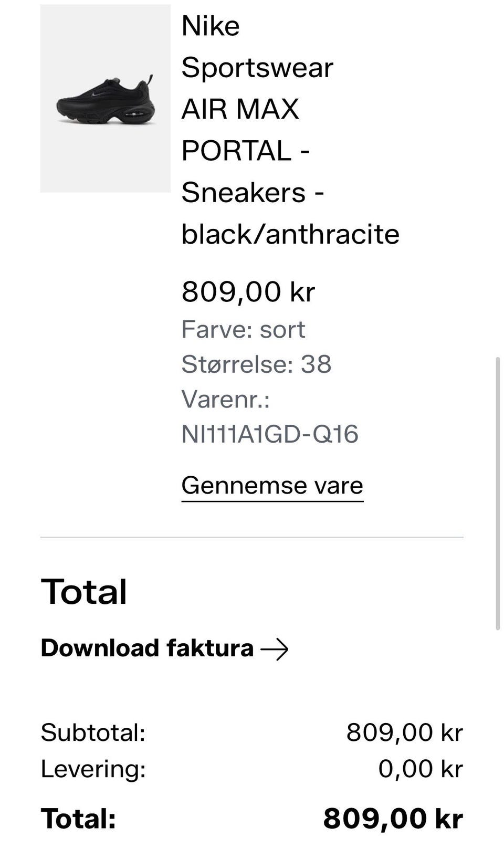Select the Farve: sort text
Screen dimensions: 504x848
point(243,330)
